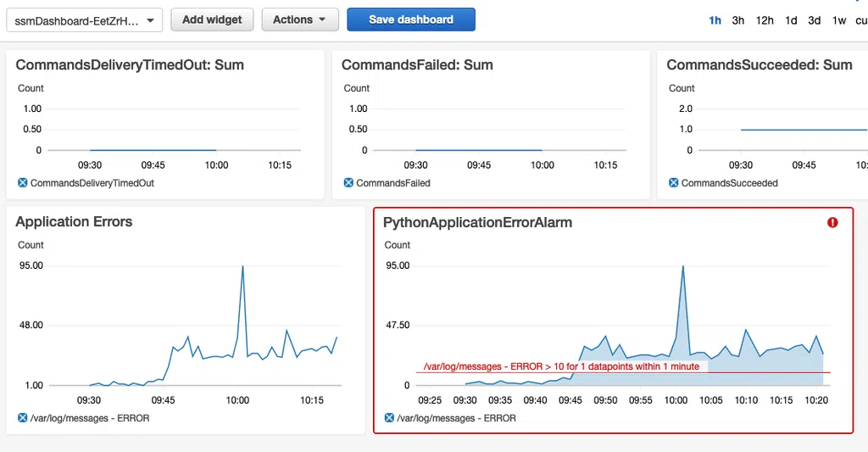The image size is (868, 452).
Task: Click the 95.00 peak in Application Errors chart
Action: (x=242, y=267)
